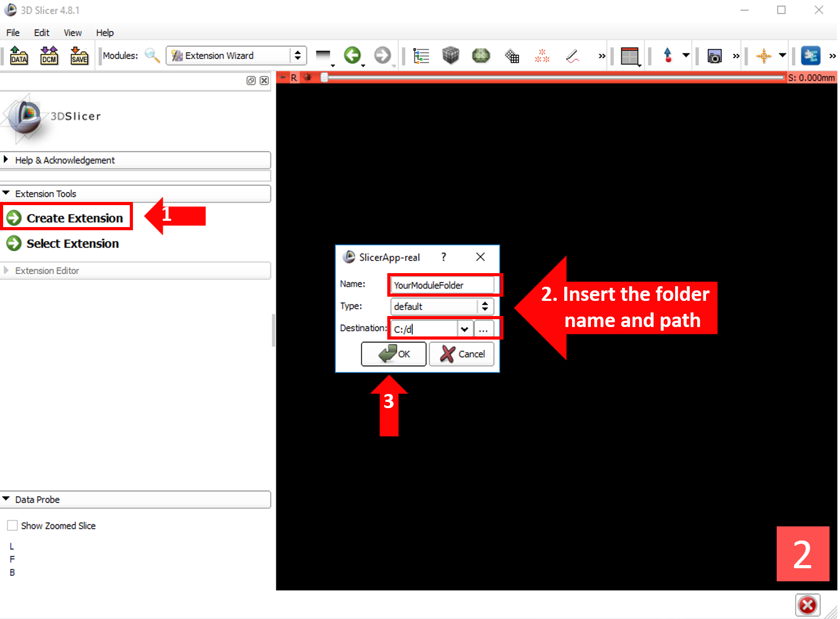Open the DCM DICOM loader icon
The height and width of the screenshot is (619, 840).
[49, 55]
